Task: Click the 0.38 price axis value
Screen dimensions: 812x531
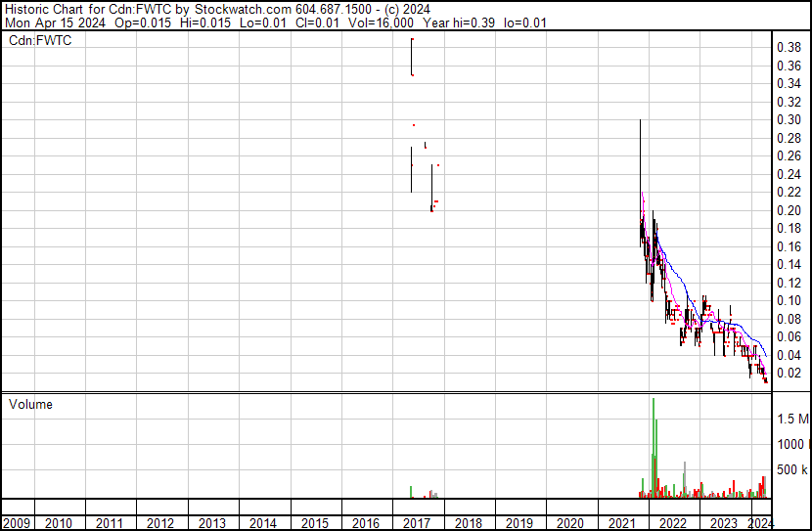Action: tap(789, 48)
